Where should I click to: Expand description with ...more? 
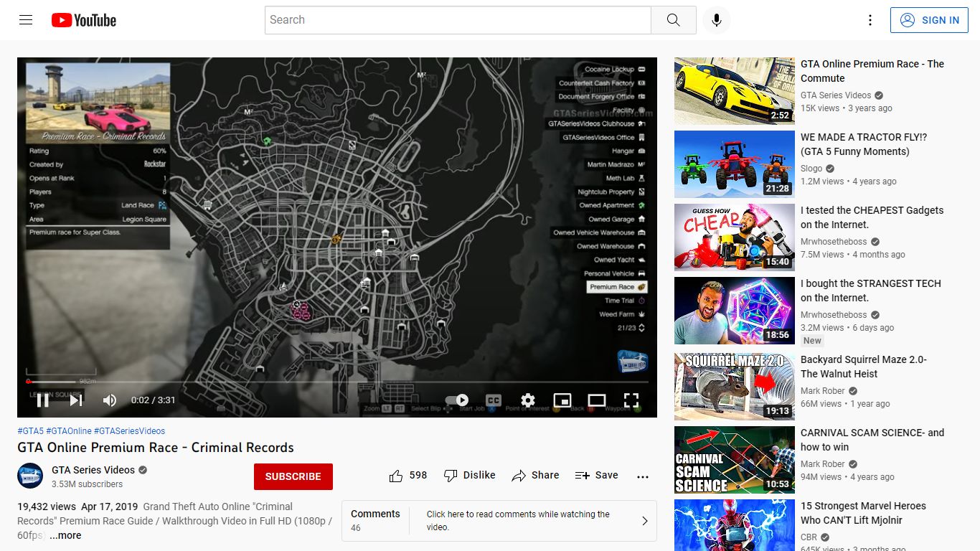click(x=65, y=535)
